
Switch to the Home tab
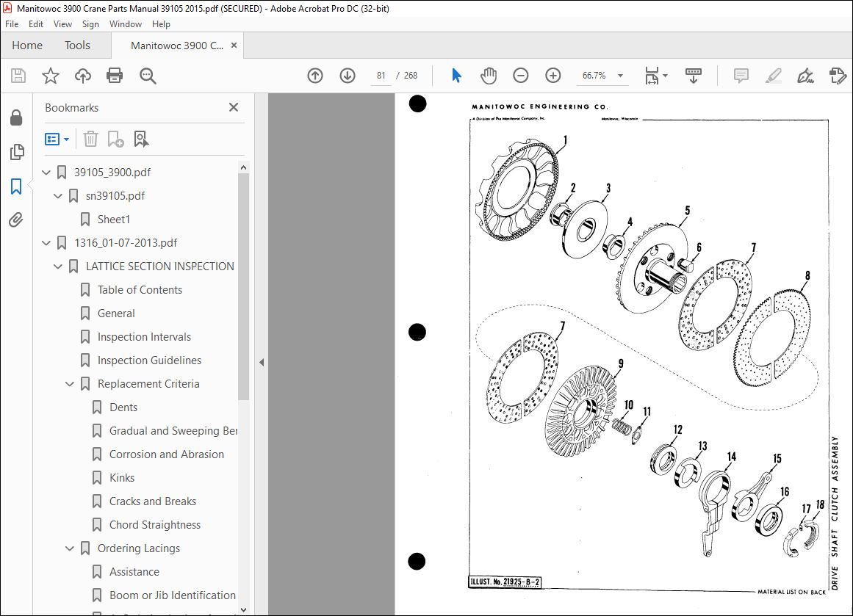click(x=27, y=45)
